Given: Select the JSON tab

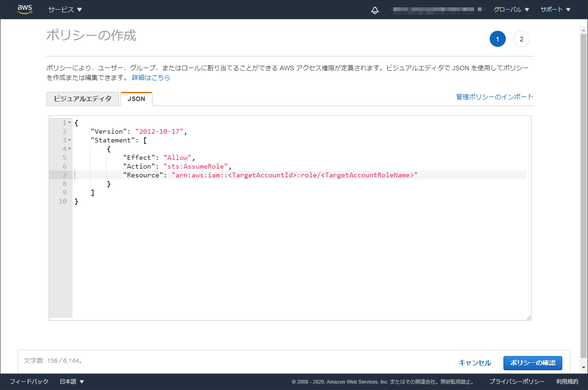Looking at the screenshot, I should tap(136, 99).
